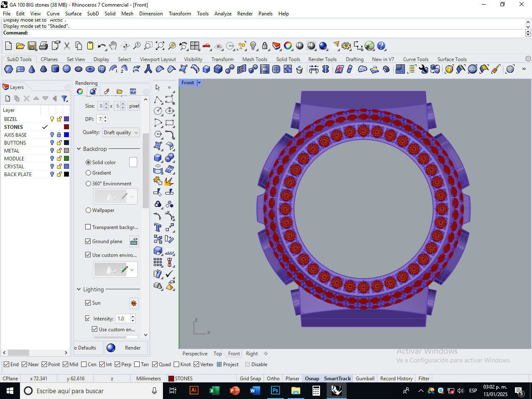The height and width of the screenshot is (399, 532).
Task: Click the light bulb Hide objects icon
Action: (253, 46)
